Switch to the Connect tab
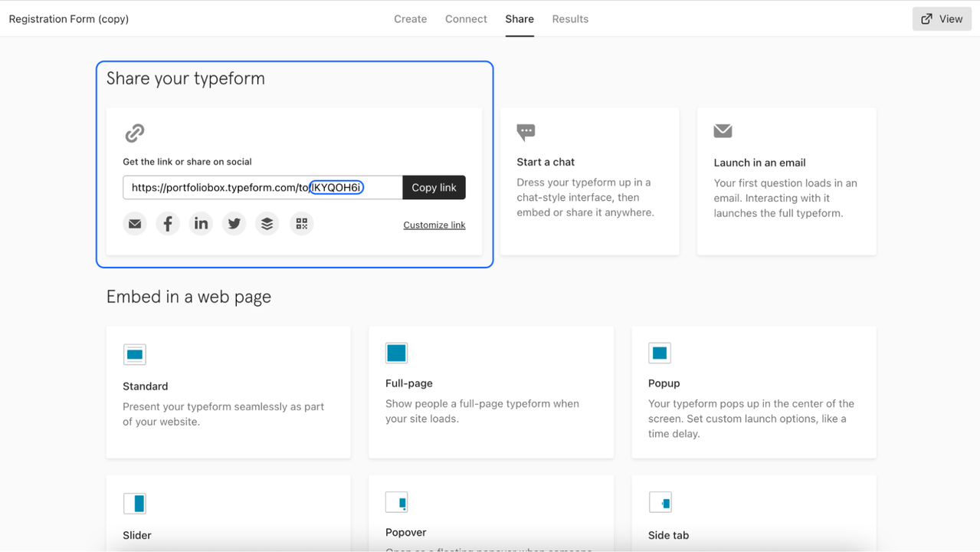 [466, 19]
